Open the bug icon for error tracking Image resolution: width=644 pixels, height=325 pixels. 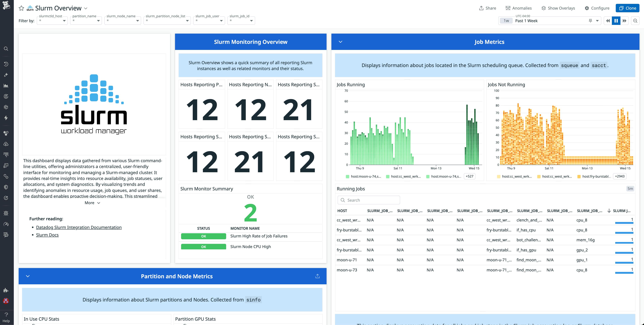point(6,213)
